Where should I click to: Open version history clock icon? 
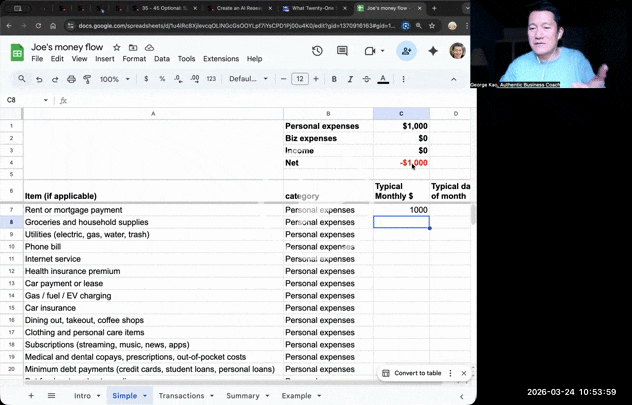pos(317,51)
